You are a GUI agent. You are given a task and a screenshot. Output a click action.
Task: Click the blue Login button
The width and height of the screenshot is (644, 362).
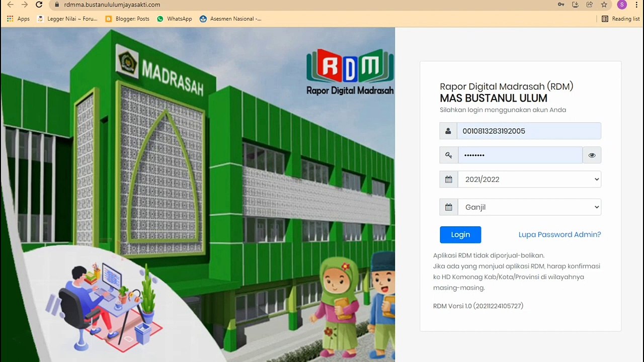460,234
